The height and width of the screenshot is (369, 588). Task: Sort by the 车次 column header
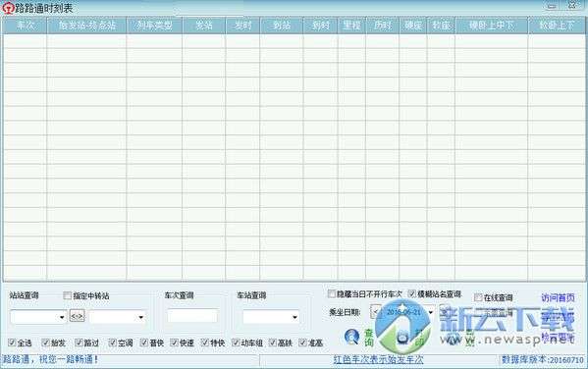point(25,26)
